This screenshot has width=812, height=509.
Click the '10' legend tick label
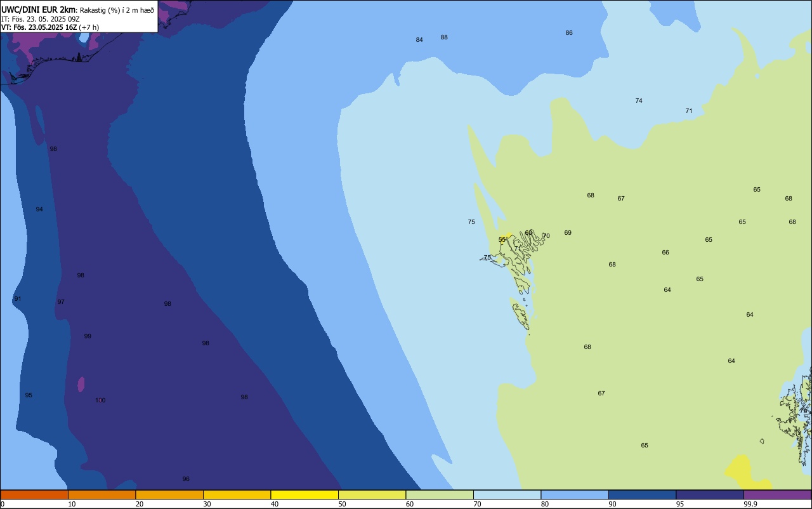point(72,504)
